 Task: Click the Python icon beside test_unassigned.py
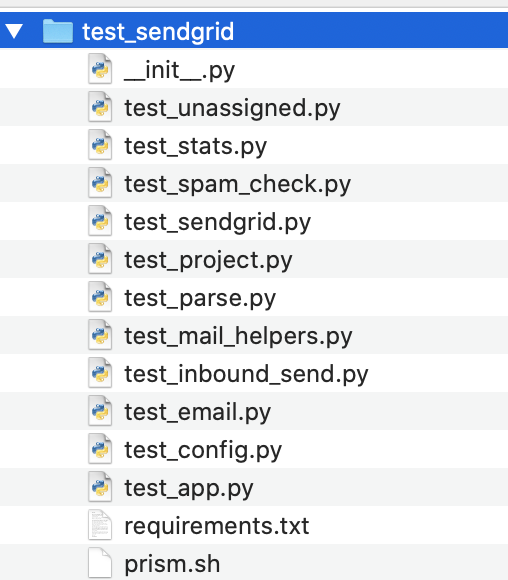click(x=100, y=107)
